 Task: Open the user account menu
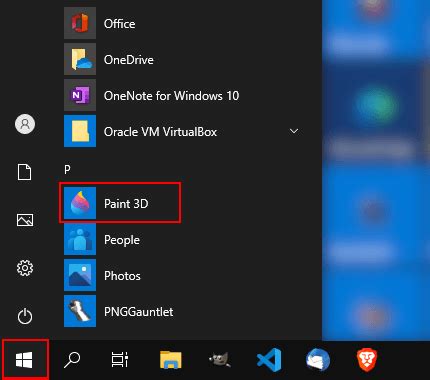tap(25, 124)
